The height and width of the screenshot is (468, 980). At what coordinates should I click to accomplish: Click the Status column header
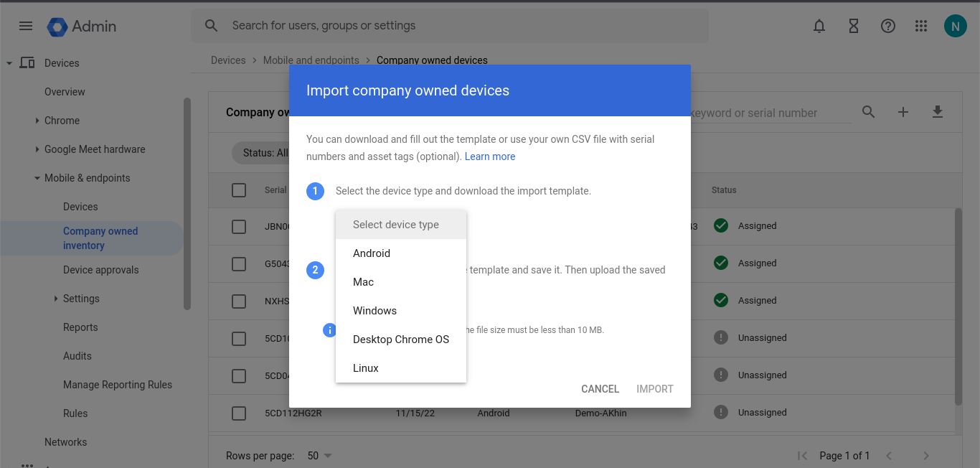point(724,190)
